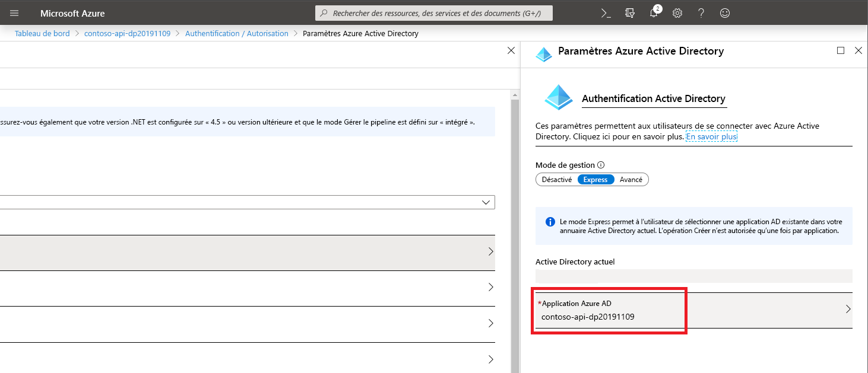Open the portal settings gear
Viewport: 868px width, 373px height.
(x=677, y=12)
